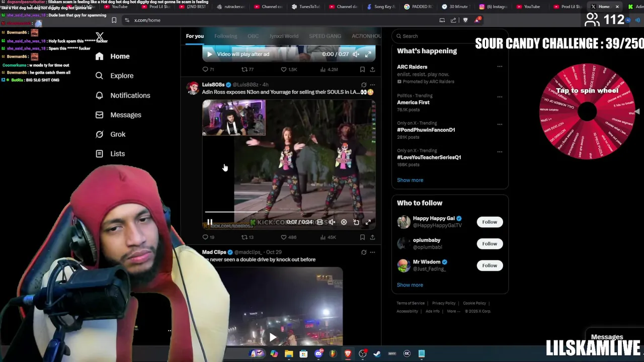Fullscreen the top 0:27 video
This screenshot has height=362, width=644.
[x=368, y=54]
